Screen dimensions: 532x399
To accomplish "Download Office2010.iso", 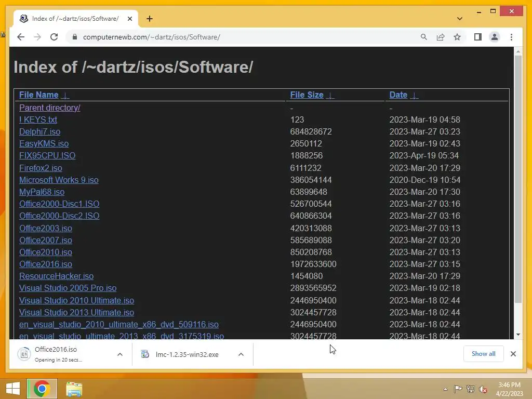I will [x=46, y=252].
